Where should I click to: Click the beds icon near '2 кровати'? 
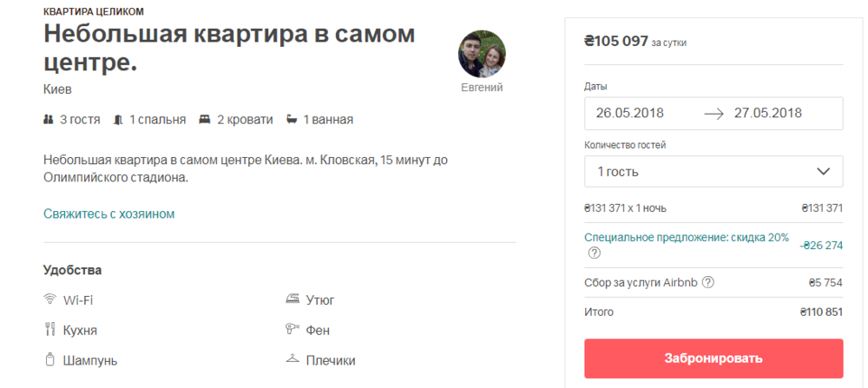point(205,120)
